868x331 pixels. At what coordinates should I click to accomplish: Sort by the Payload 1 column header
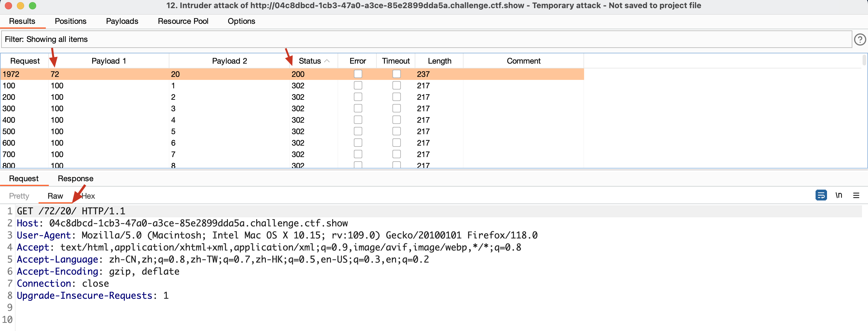click(108, 61)
